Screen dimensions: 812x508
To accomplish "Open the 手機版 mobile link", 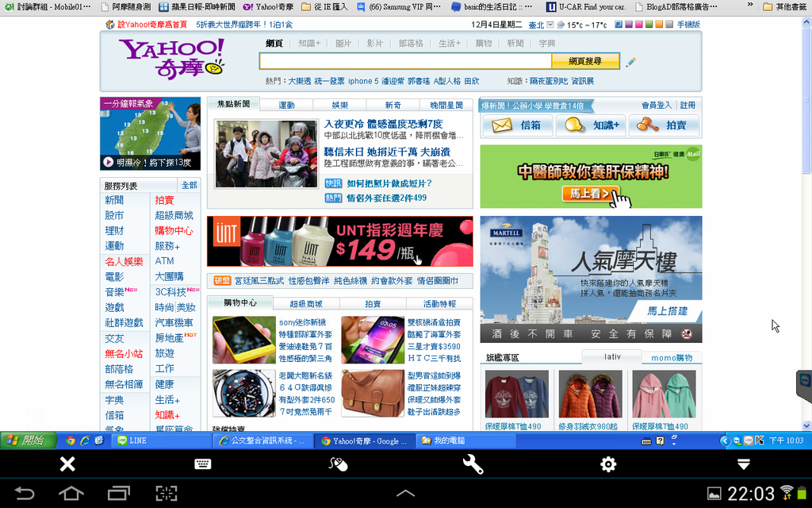I will pos(688,25).
